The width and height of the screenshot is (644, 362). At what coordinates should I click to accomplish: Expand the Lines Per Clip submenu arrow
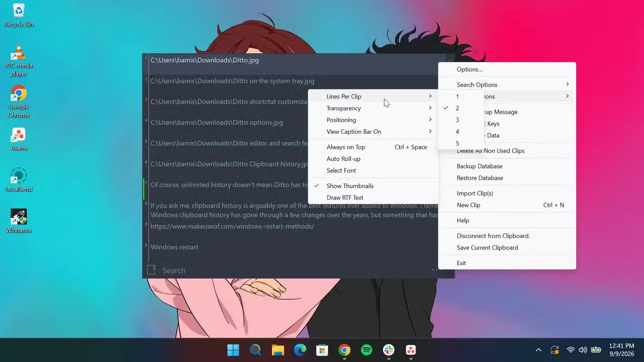(430, 96)
